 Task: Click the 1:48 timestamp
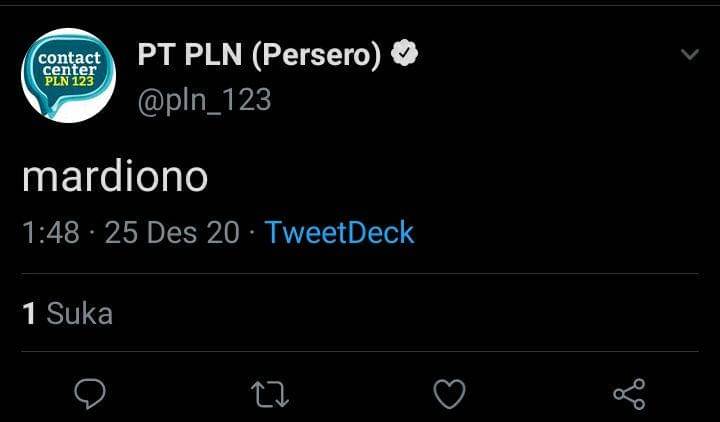click(x=50, y=233)
